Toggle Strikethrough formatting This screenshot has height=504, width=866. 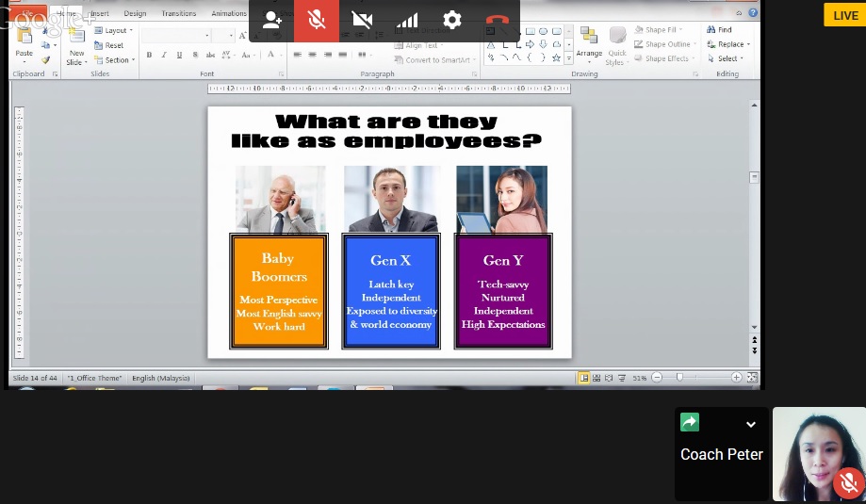[210, 55]
